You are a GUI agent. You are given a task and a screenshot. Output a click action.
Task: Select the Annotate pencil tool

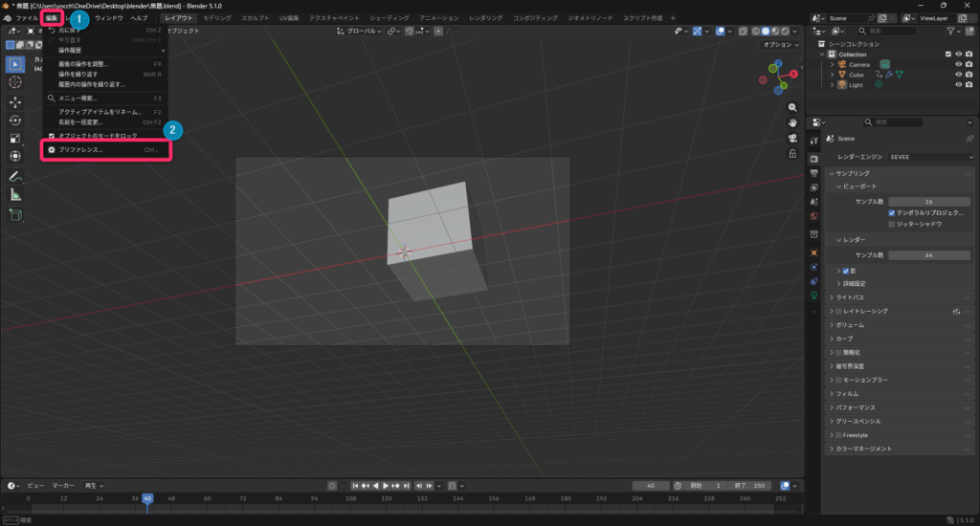pyautogui.click(x=15, y=177)
